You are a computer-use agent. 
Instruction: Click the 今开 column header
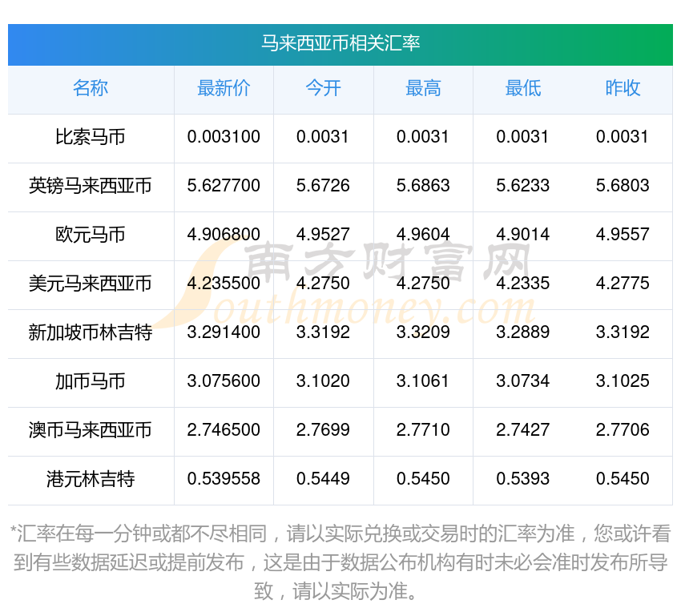[x=323, y=89]
